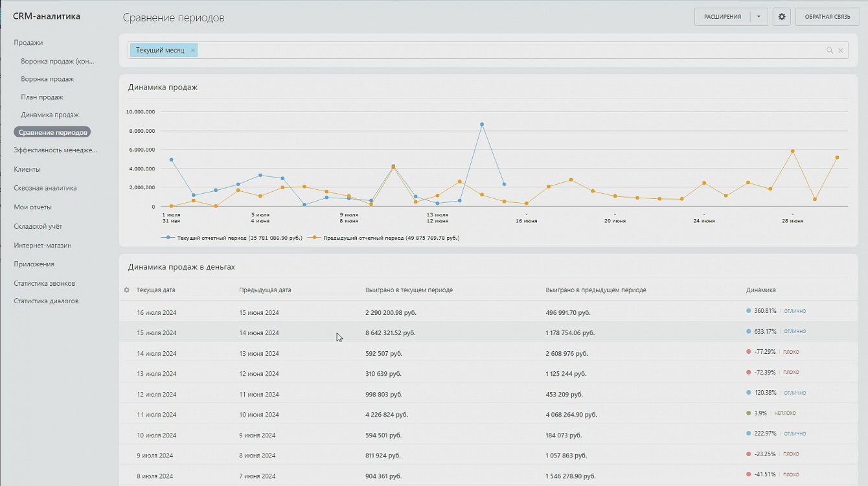Select the 15 июля 2024 table row
Screen dimensions: 868x486
point(156,333)
